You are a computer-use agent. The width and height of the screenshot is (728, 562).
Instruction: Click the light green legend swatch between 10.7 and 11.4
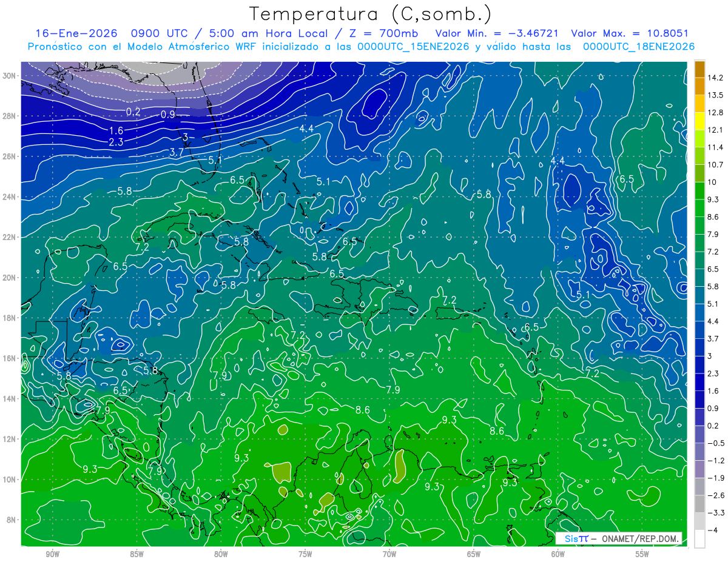click(699, 156)
